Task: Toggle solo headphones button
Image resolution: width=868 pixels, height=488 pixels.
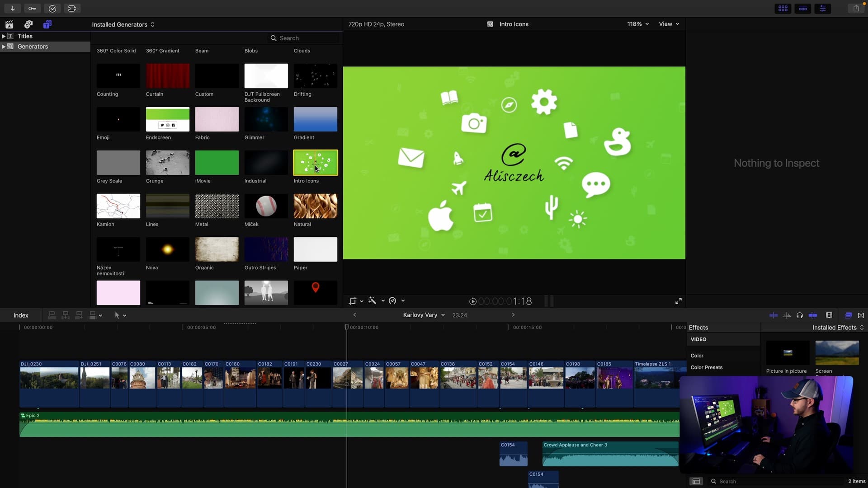Action: click(x=799, y=315)
